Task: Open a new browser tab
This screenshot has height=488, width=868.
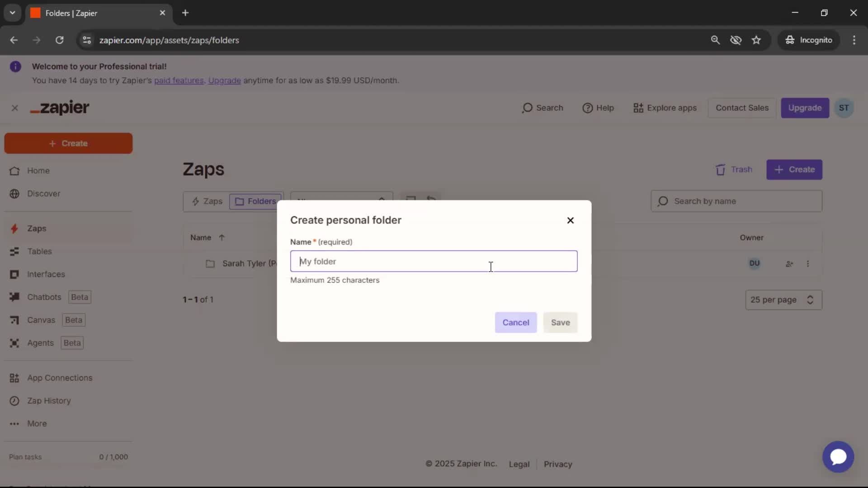Action: (x=185, y=13)
